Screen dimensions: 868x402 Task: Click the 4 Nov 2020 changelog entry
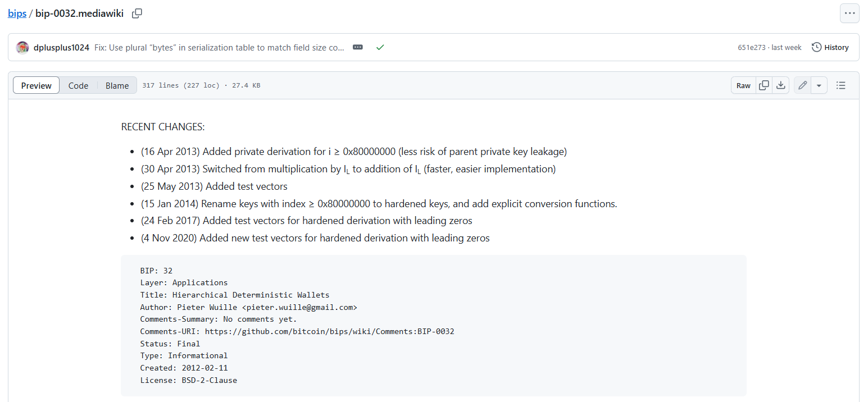(x=315, y=238)
